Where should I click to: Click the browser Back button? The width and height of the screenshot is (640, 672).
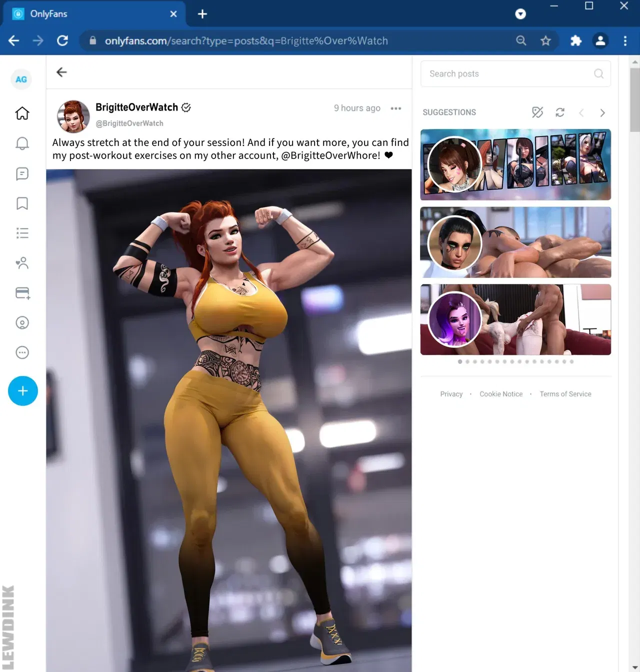[x=14, y=40]
